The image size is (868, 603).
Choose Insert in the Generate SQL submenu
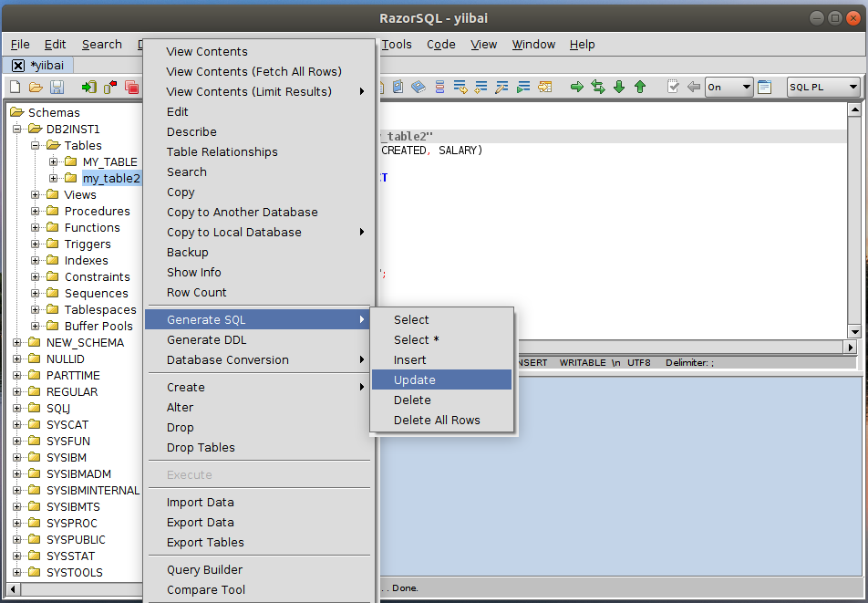pyautogui.click(x=441, y=360)
